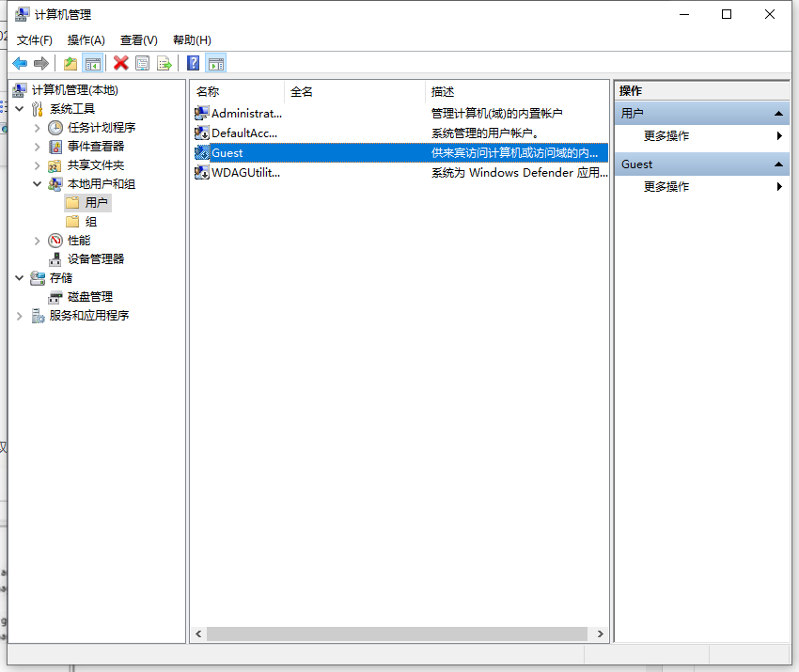Image resolution: width=799 pixels, height=672 pixels.
Task: Collapse the 本地用户和组 tree node
Action: point(38,184)
